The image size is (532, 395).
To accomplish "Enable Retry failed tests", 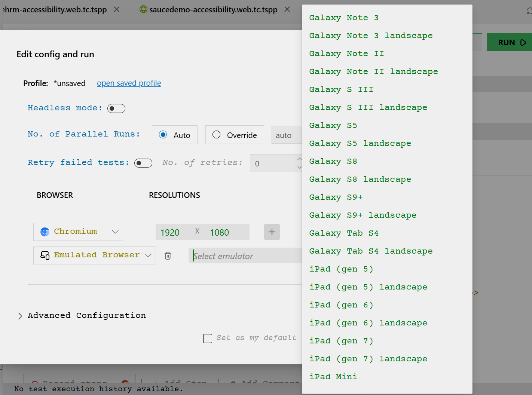I will coord(143,163).
